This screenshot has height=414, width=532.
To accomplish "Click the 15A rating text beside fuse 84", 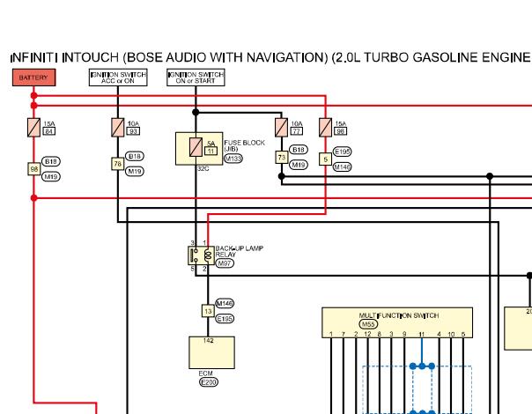I will pos(48,123).
